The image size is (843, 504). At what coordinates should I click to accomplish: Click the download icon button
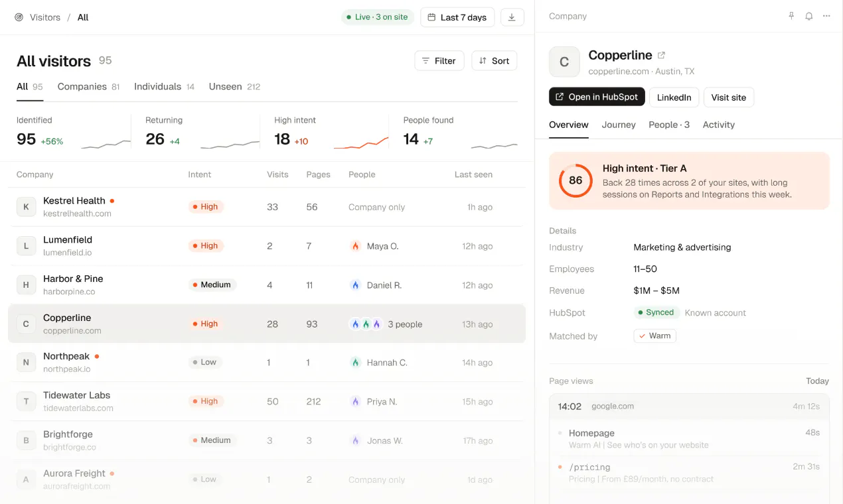click(x=512, y=17)
